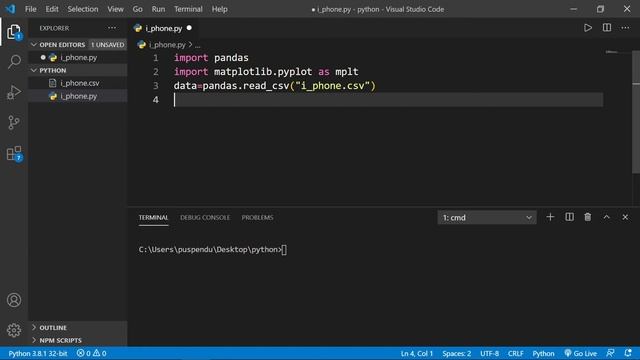Collapse the OPEN EDITORS section
The height and width of the screenshot is (360, 640).
(x=78, y=44)
